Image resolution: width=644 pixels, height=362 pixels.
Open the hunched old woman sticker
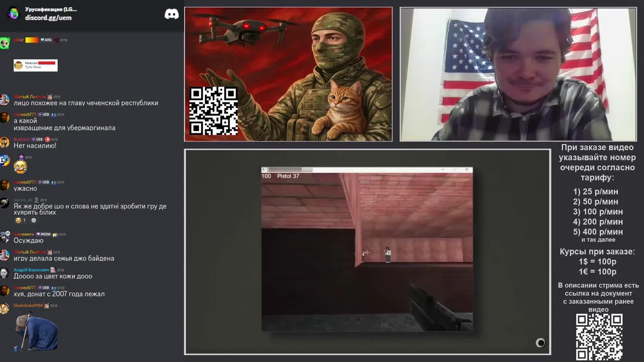coord(36,331)
